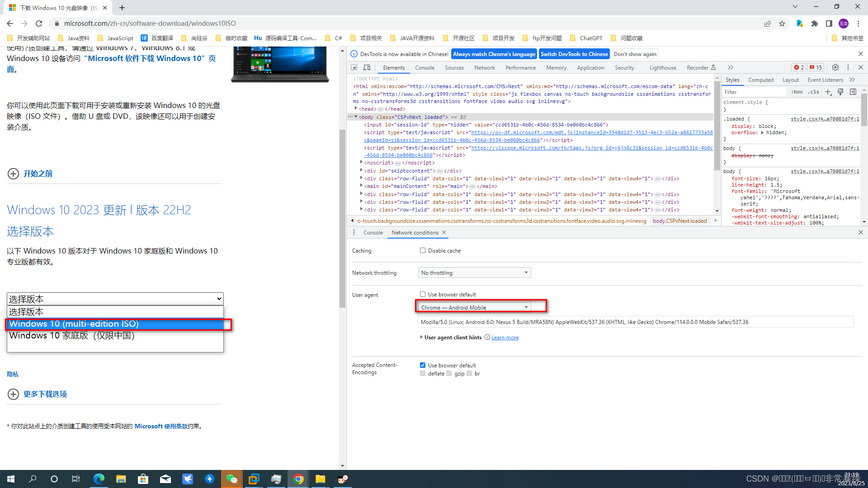
Task: Select the inspect element picker icon
Action: [x=354, y=68]
